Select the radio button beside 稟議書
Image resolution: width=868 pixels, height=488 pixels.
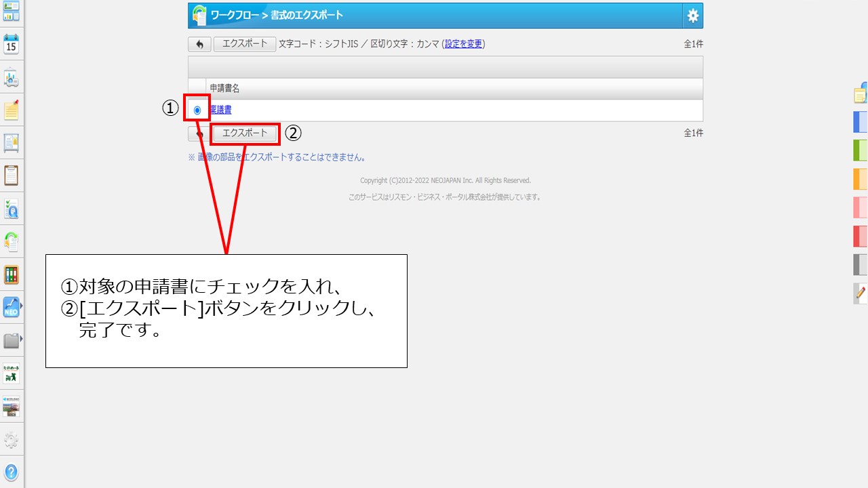point(197,110)
